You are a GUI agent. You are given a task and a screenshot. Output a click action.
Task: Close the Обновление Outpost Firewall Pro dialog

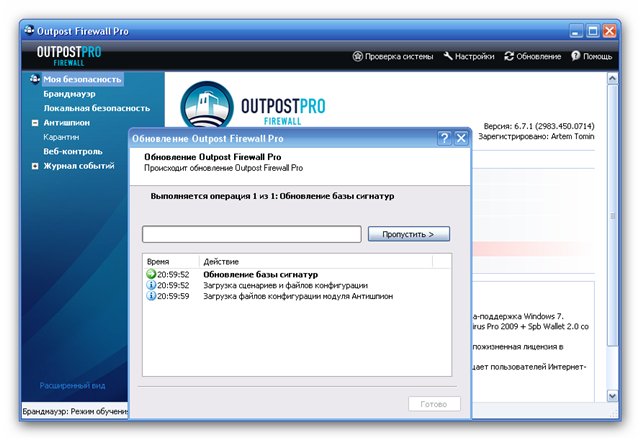(461, 138)
